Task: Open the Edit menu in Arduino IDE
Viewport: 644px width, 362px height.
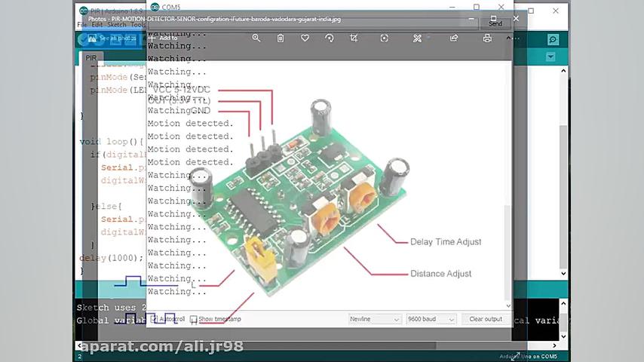Action: point(97,25)
